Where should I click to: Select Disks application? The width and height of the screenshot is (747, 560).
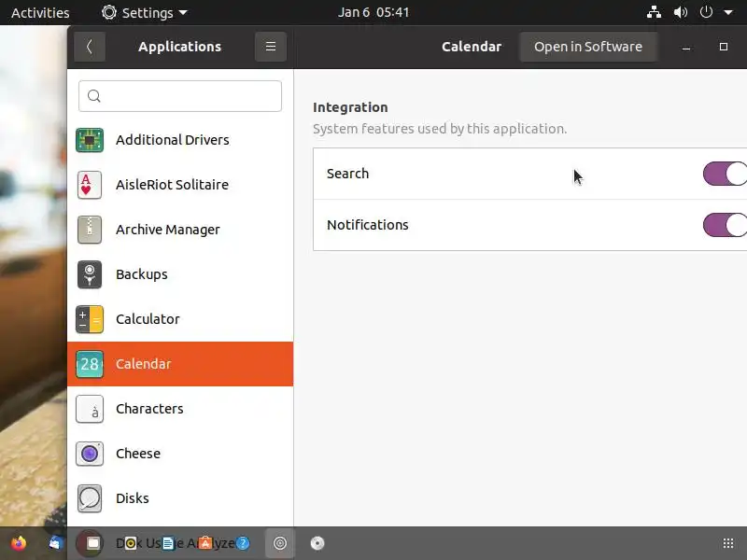tap(180, 498)
